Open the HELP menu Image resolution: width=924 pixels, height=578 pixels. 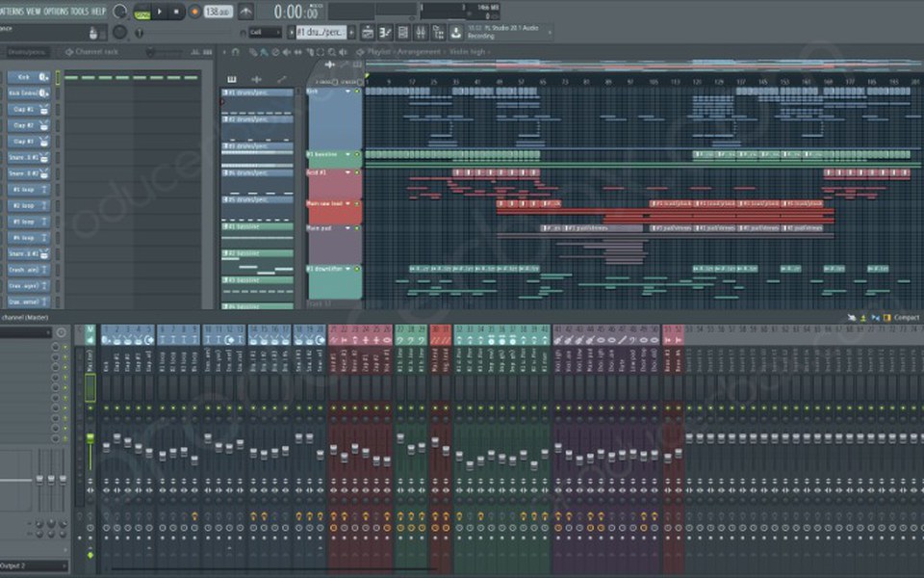click(x=99, y=11)
